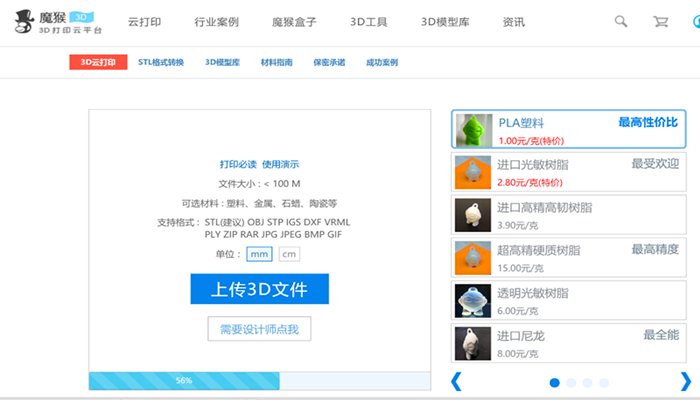Switch to the STL格式转换 tab
Screen dimensions: 700x400
click(x=160, y=62)
